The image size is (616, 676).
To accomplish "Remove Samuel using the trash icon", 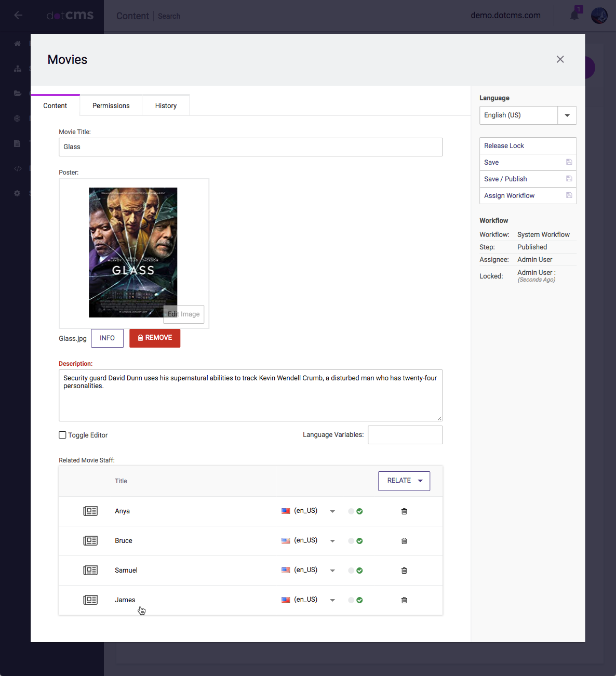I will [404, 571].
